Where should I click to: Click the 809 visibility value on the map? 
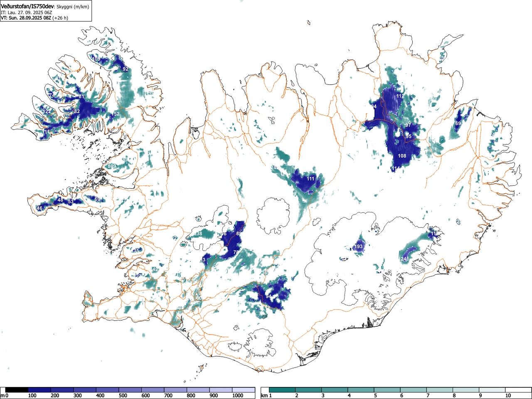(112, 166)
